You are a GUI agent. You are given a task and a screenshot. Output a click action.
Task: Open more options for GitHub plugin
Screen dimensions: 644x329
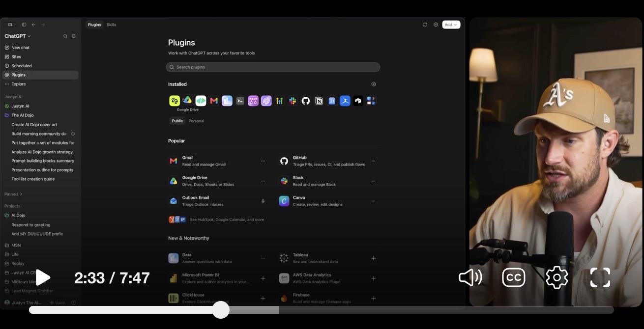click(x=374, y=161)
